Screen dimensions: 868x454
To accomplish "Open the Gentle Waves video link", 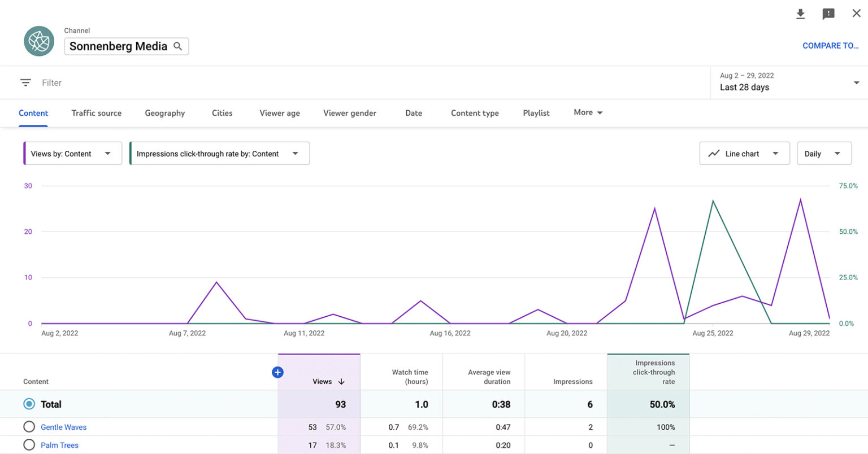I will click(63, 427).
